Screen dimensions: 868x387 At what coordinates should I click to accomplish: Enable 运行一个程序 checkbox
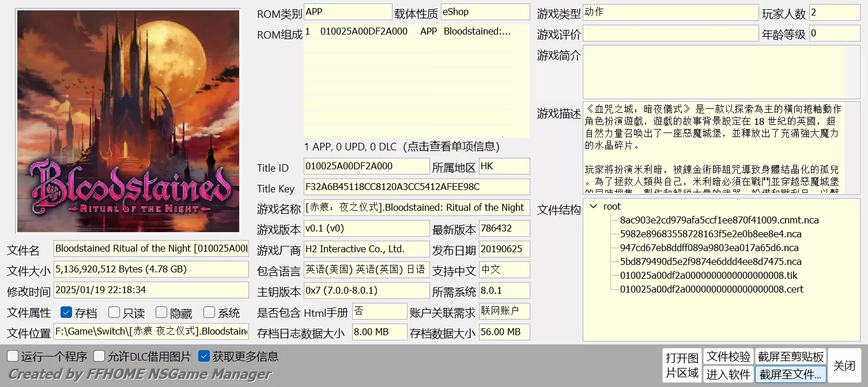(x=13, y=356)
